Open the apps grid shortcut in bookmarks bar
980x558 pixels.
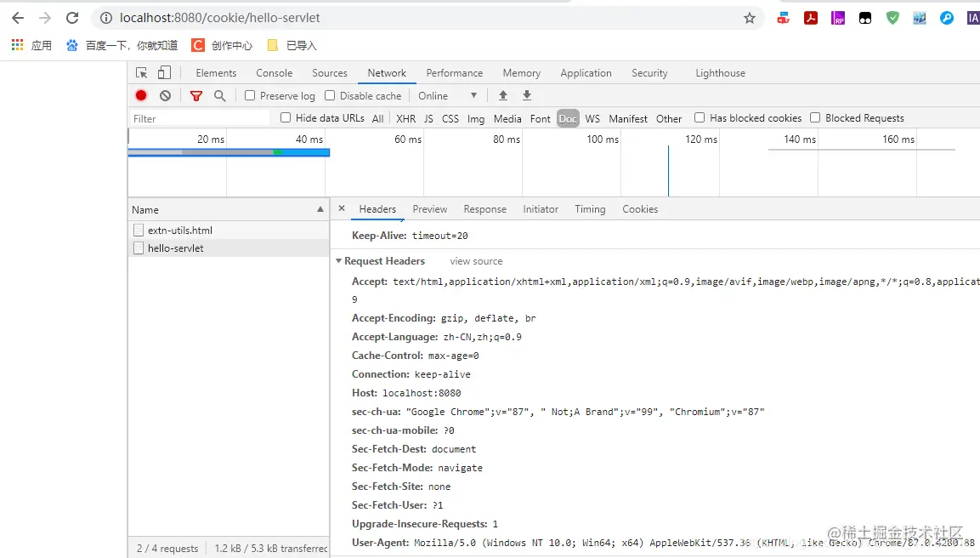tap(18, 45)
